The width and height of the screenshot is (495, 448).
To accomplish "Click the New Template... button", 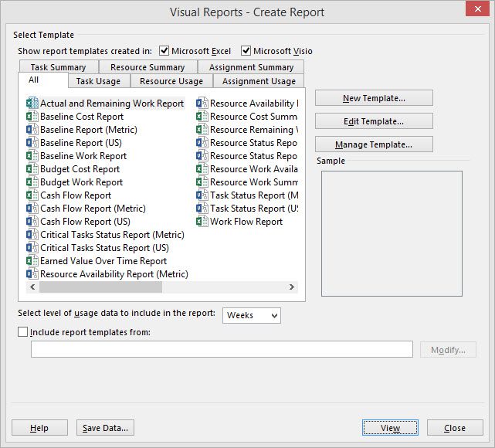I will (x=374, y=98).
